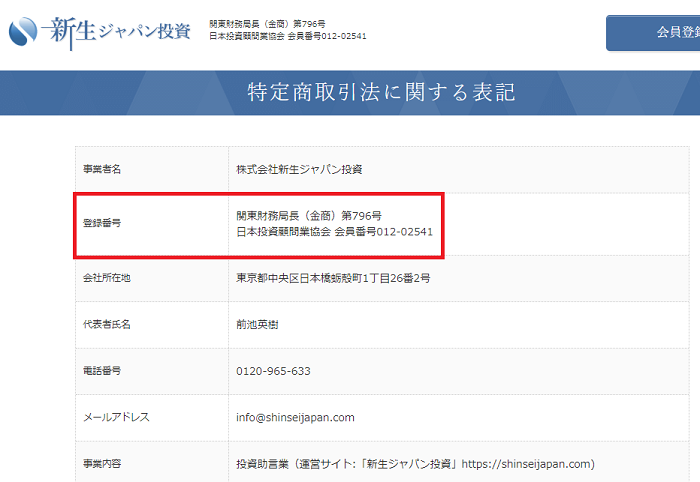Click the 投資助言業 business description text
The width and height of the screenshot is (700, 482).
pos(415,464)
